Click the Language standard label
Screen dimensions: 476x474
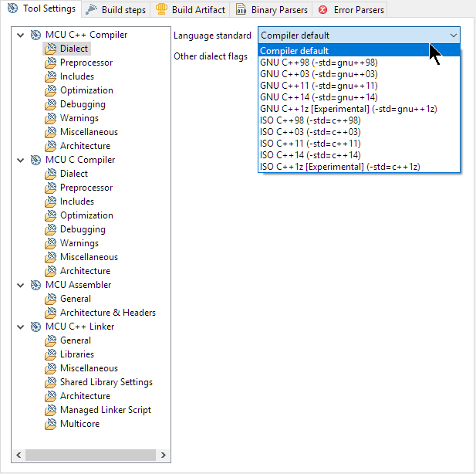pyautogui.click(x=212, y=36)
